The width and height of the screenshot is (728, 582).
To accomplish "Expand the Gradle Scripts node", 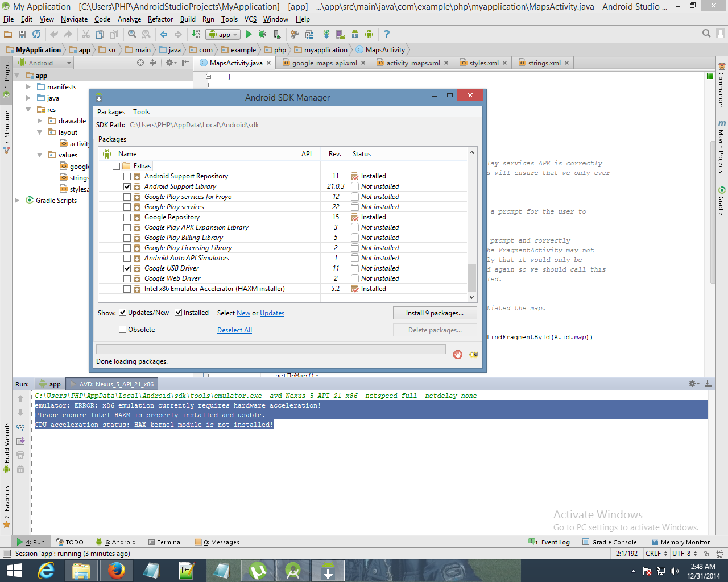I will point(17,201).
